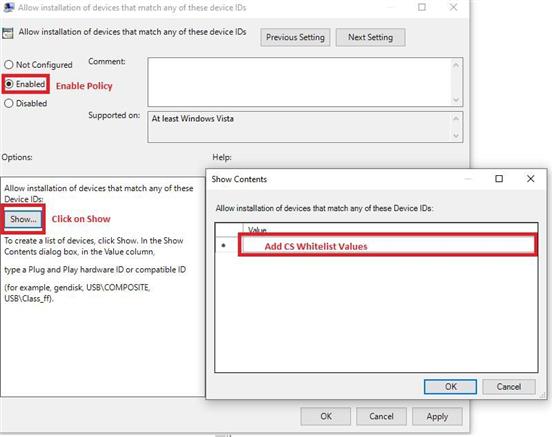Maximize the policy setting window

(x=422, y=7)
